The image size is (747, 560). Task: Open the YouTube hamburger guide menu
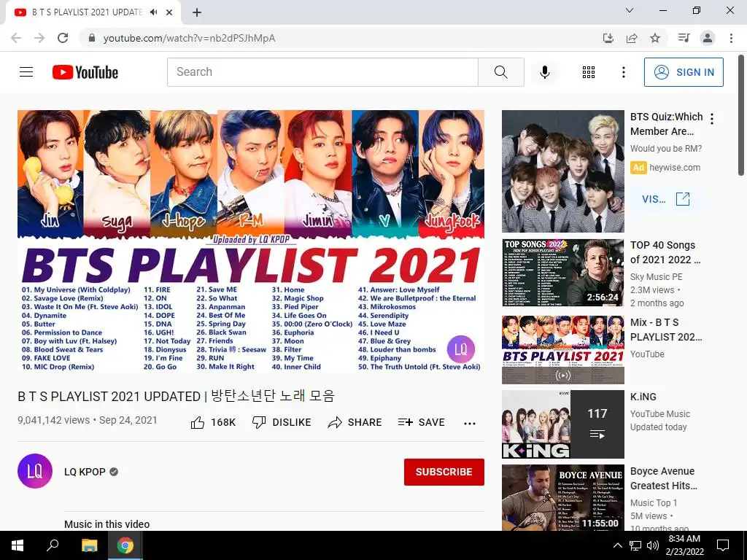[26, 72]
